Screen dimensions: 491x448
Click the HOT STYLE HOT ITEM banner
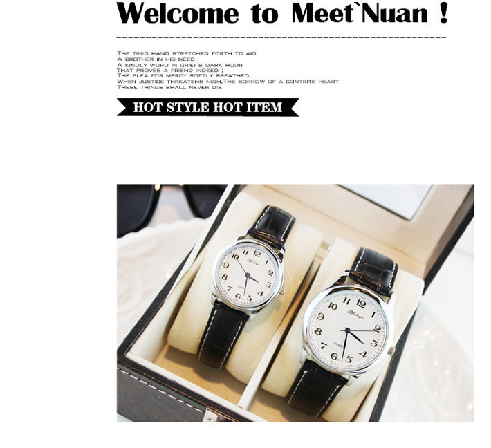[207, 107]
